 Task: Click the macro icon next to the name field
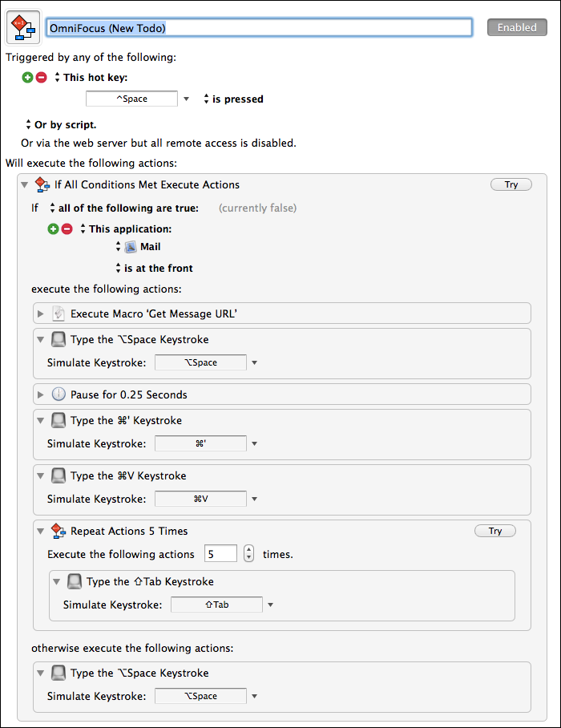23,27
